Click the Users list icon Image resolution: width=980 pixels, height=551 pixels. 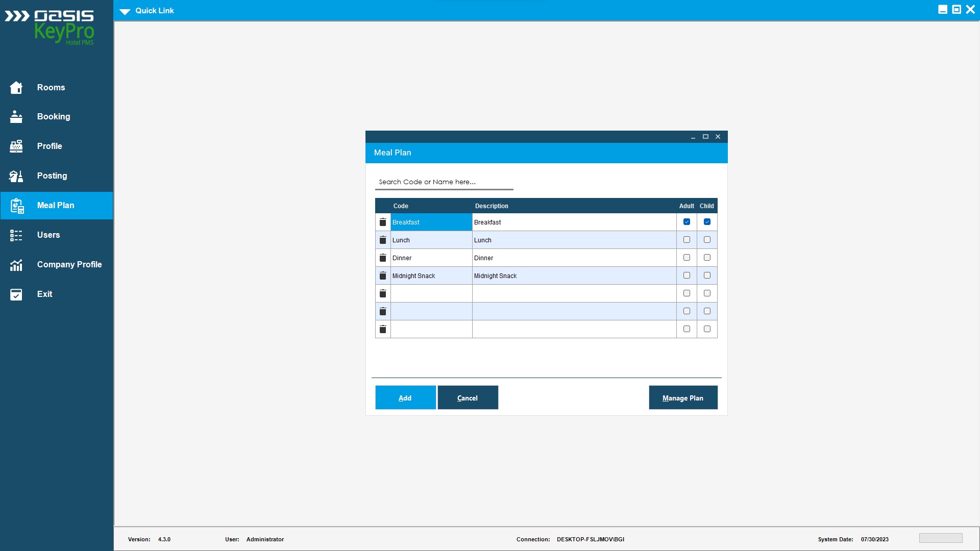pos(16,235)
